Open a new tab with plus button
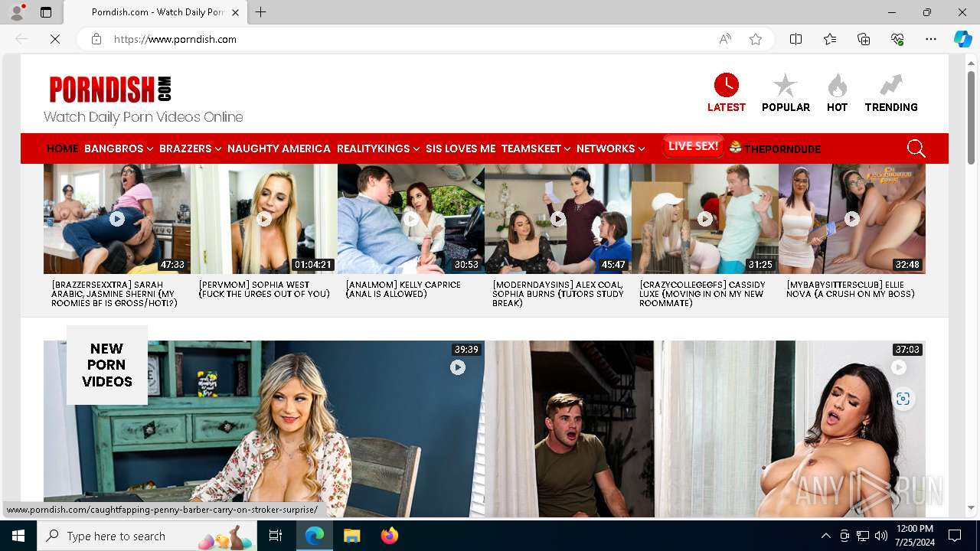The width and height of the screenshot is (980, 551). (x=260, y=12)
